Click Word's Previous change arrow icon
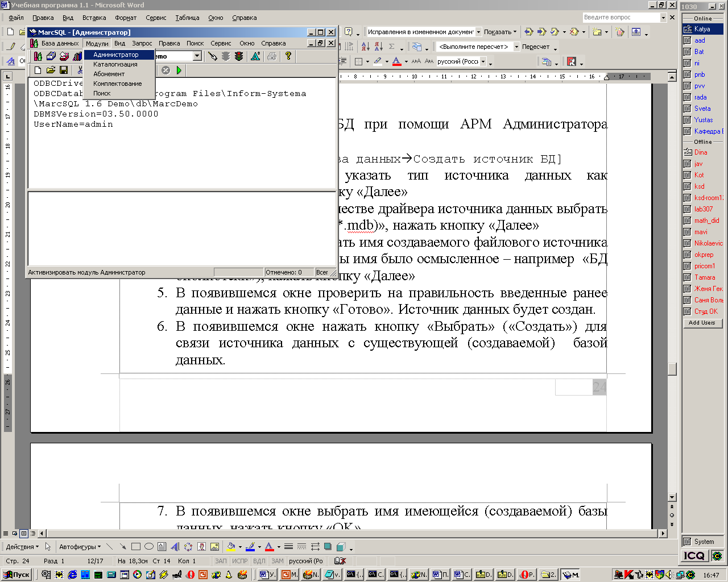Image resolution: width=728 pixels, height=582 pixels. click(529, 32)
